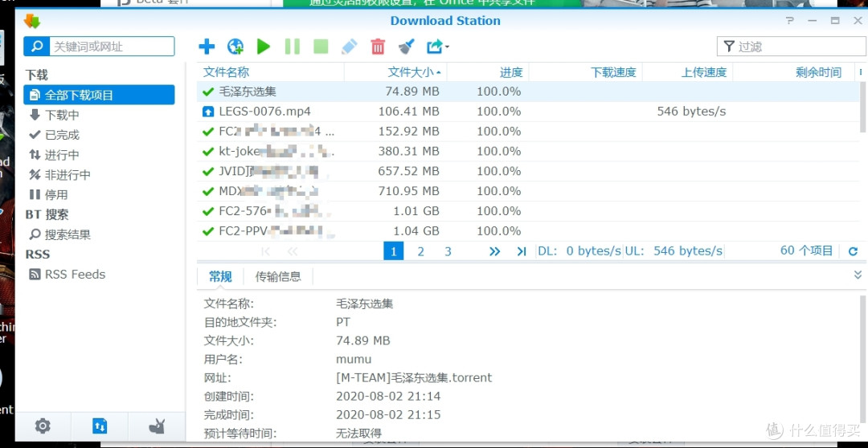The height and width of the screenshot is (448, 868).
Task: Click the broom clear-completed icon
Action: pyautogui.click(x=407, y=47)
